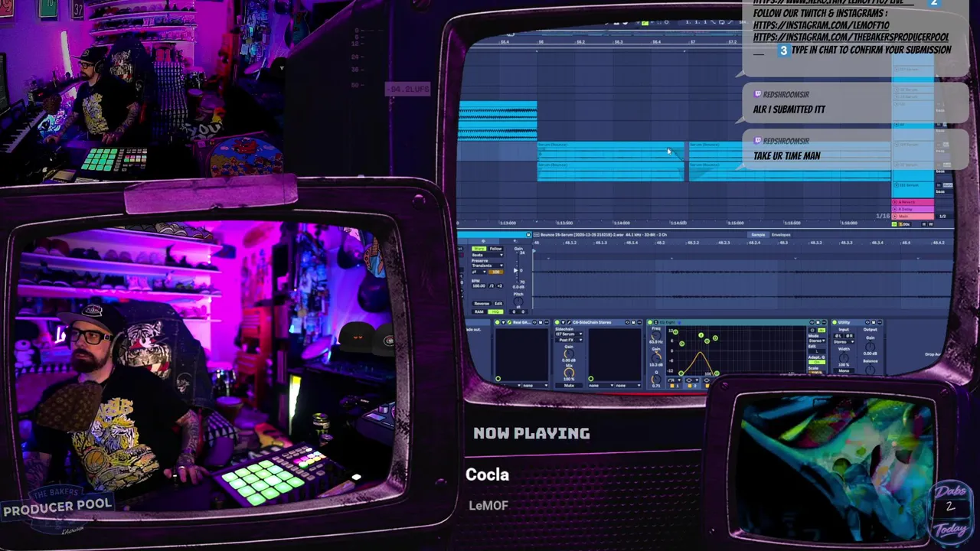
Task: Select audio waveform clip in arrangement
Action: (498, 121)
